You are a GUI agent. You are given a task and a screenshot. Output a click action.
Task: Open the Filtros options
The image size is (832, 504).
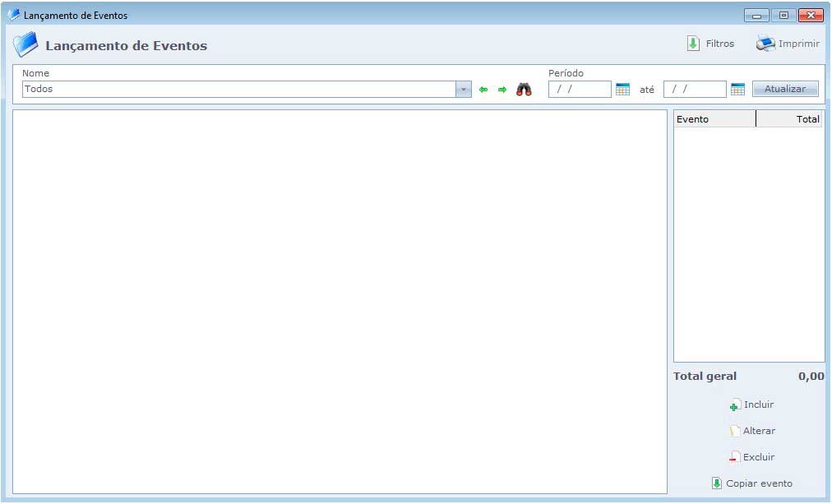(x=710, y=44)
